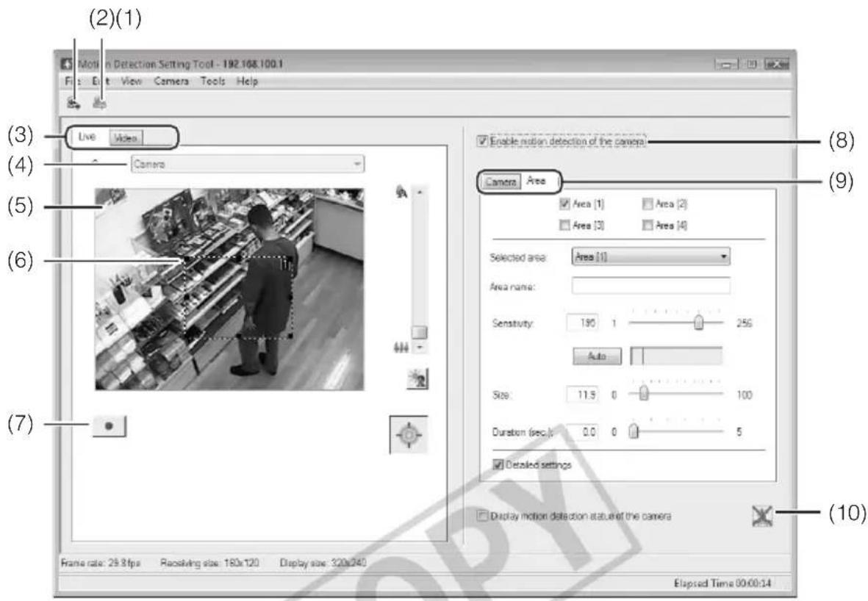This screenshot has width=868, height=601.
Task: Uncheck the Area [1] checkbox
Action: (x=564, y=204)
